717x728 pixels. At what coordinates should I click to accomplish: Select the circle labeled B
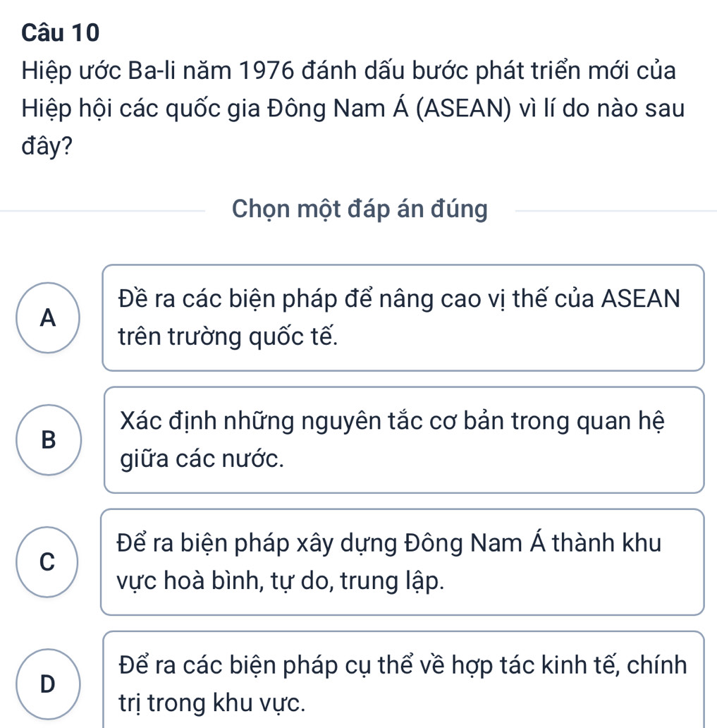pyautogui.click(x=48, y=439)
